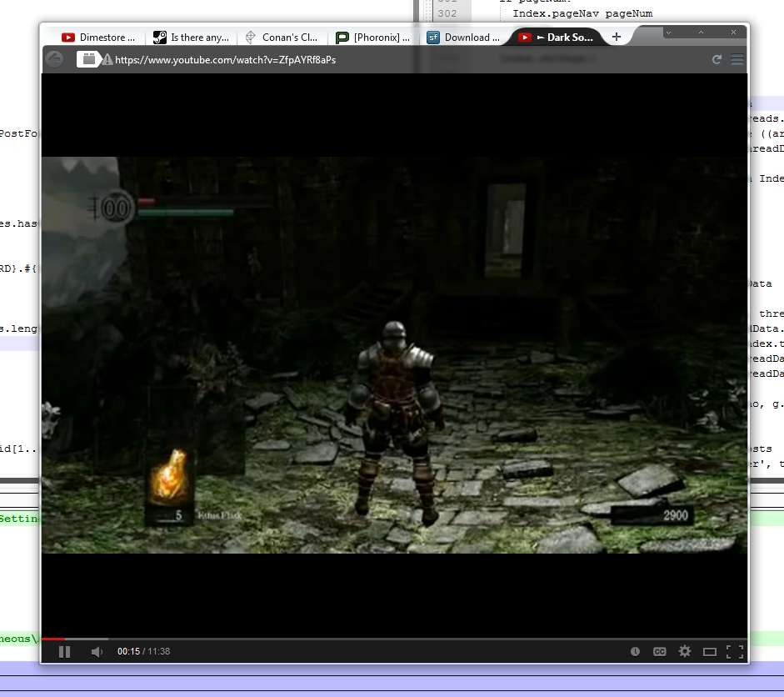Switch to the SourceForge Download tab
This screenshot has width=784, height=697.
pyautogui.click(x=463, y=38)
